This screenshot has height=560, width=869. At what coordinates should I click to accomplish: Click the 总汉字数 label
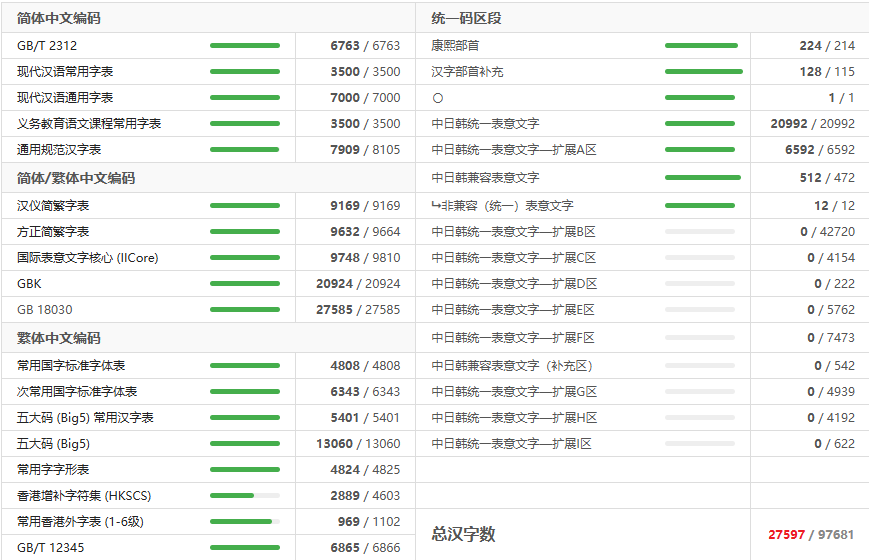click(463, 534)
